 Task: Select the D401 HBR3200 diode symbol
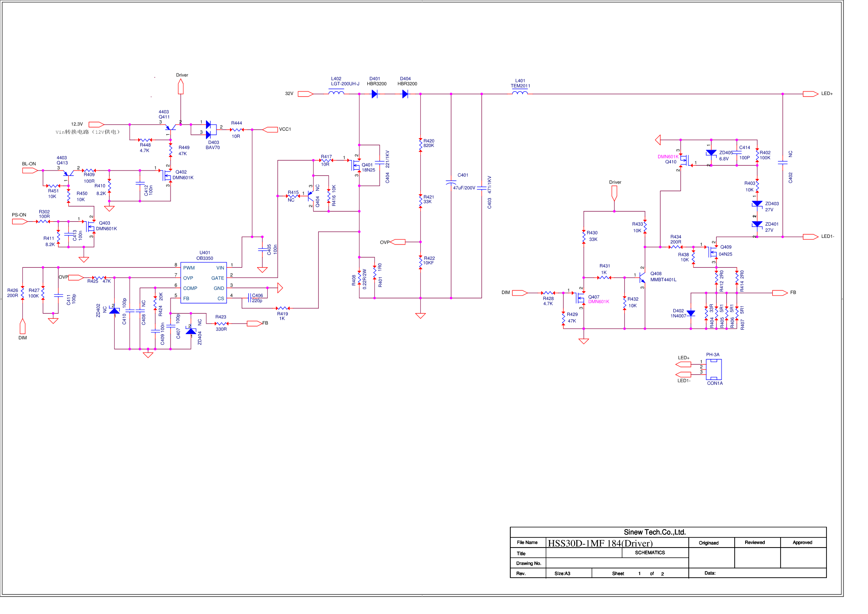[374, 94]
